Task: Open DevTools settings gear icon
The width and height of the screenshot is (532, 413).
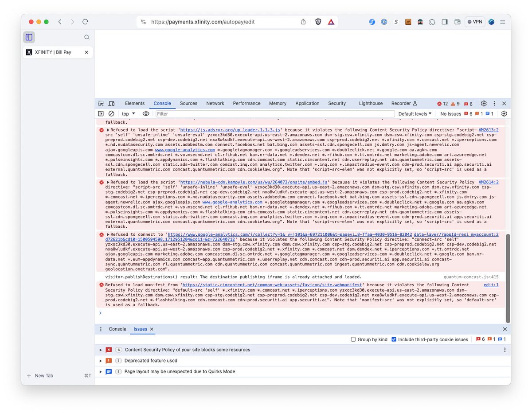Action: click(484, 103)
